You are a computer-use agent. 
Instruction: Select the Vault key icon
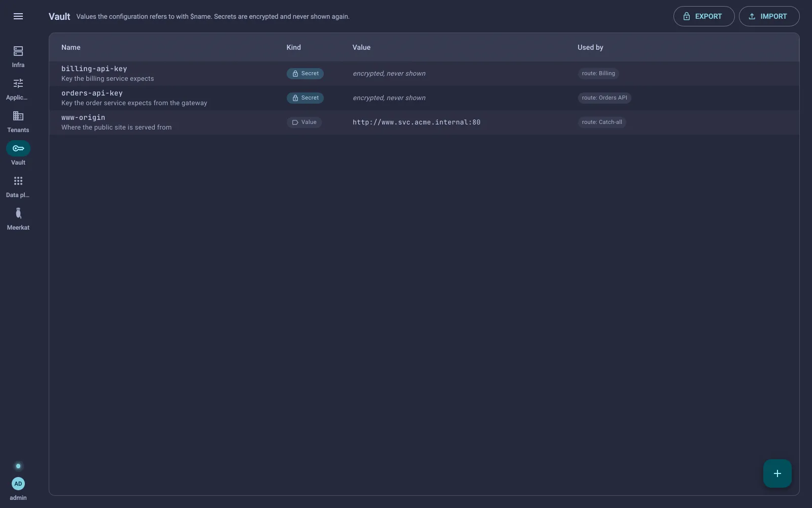pos(18,148)
